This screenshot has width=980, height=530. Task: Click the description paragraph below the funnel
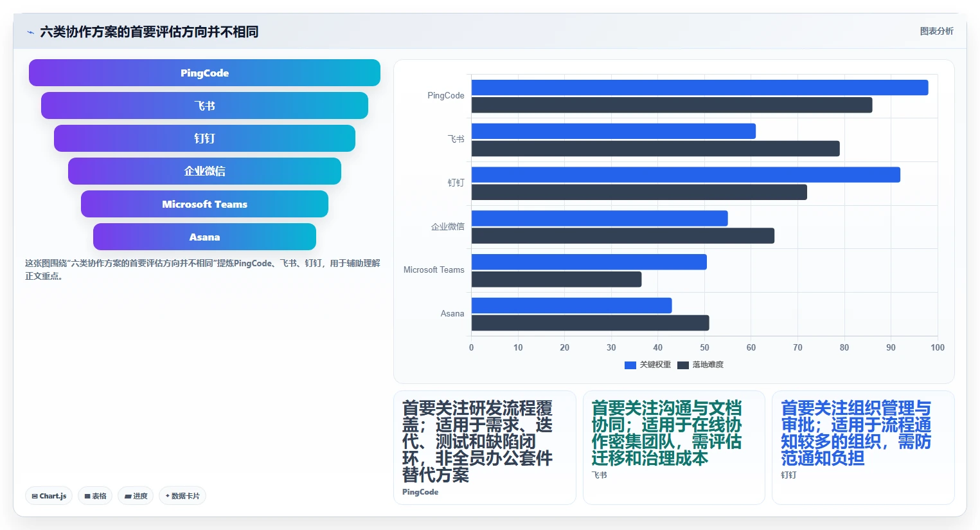(x=202, y=270)
